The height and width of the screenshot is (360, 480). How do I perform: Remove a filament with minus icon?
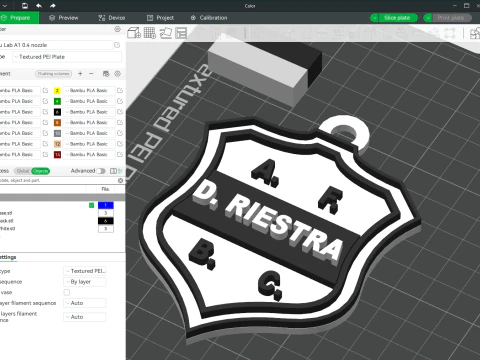click(91, 74)
